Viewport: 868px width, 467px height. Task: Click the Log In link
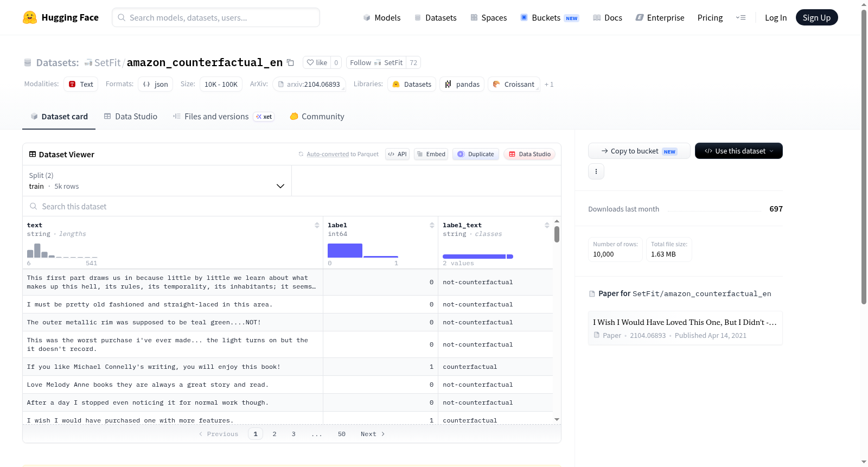click(775, 17)
